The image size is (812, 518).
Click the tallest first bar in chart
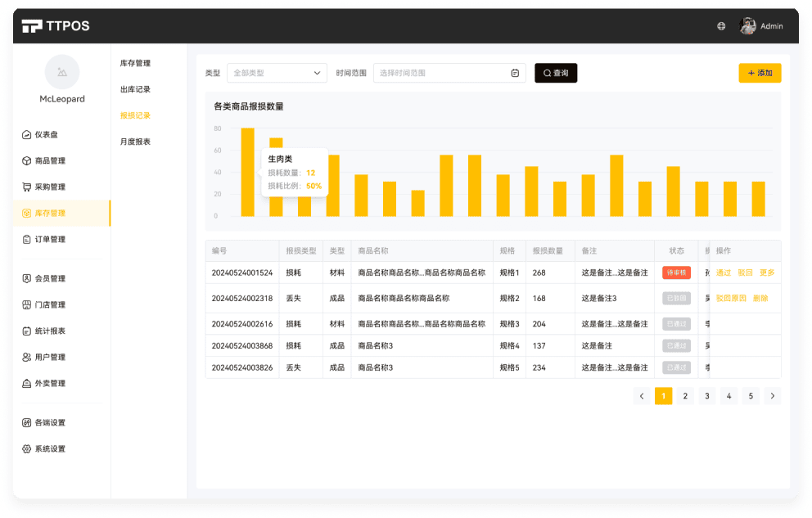coord(247,172)
